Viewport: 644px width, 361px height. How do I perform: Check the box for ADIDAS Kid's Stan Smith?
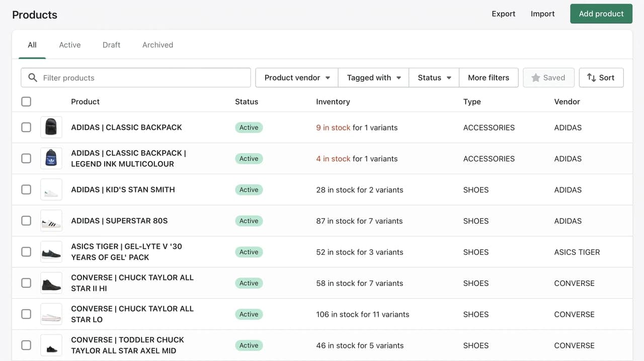[26, 190]
